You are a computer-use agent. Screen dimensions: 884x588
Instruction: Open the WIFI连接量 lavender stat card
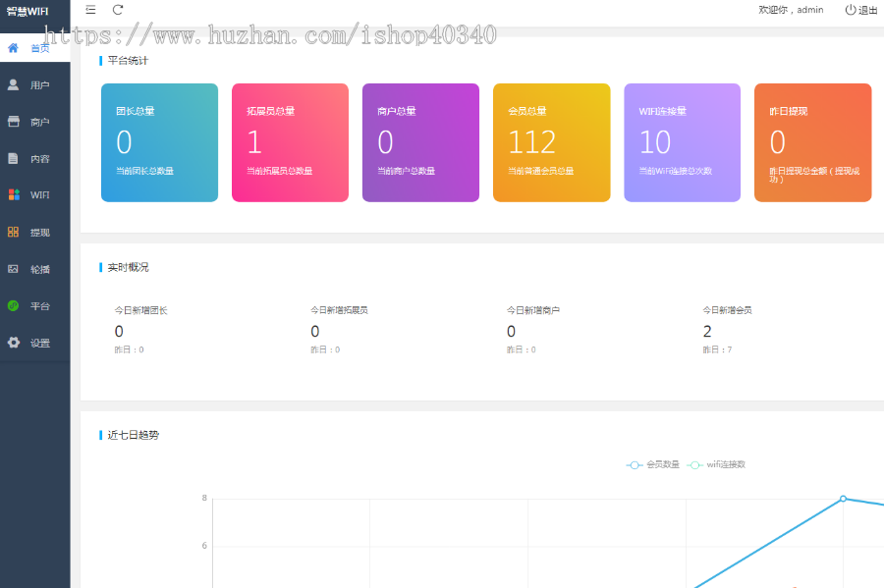[683, 142]
